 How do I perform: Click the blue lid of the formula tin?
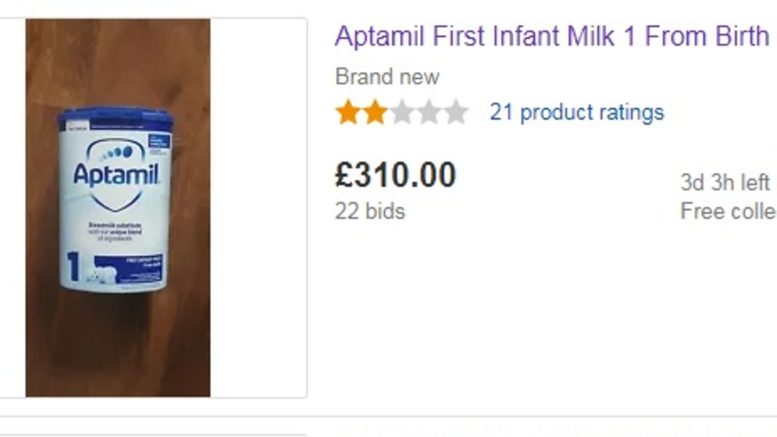click(110, 119)
